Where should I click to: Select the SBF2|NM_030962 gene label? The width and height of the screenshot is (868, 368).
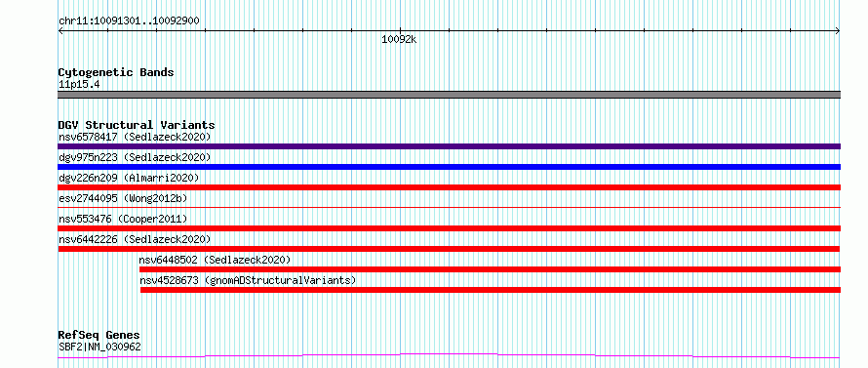(99, 348)
